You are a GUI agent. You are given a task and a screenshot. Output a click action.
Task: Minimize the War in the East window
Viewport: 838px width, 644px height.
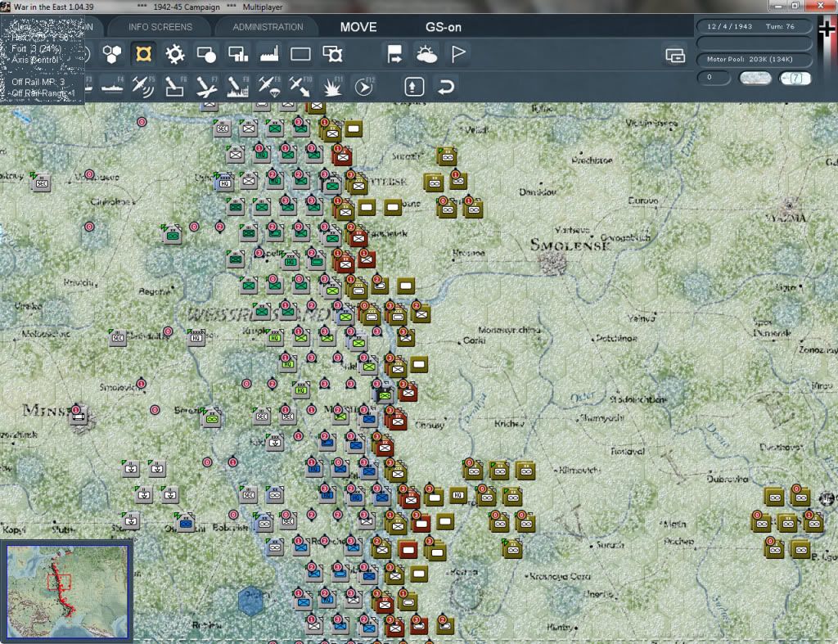coord(778,6)
